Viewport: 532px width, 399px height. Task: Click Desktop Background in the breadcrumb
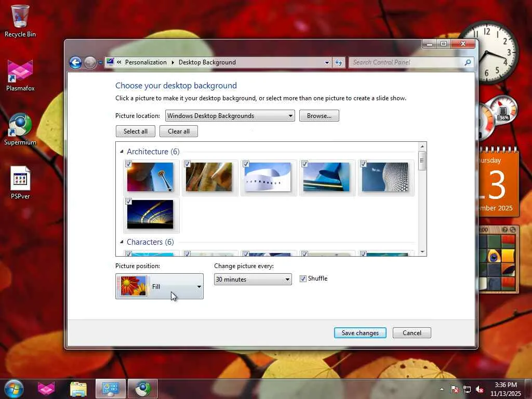207,62
